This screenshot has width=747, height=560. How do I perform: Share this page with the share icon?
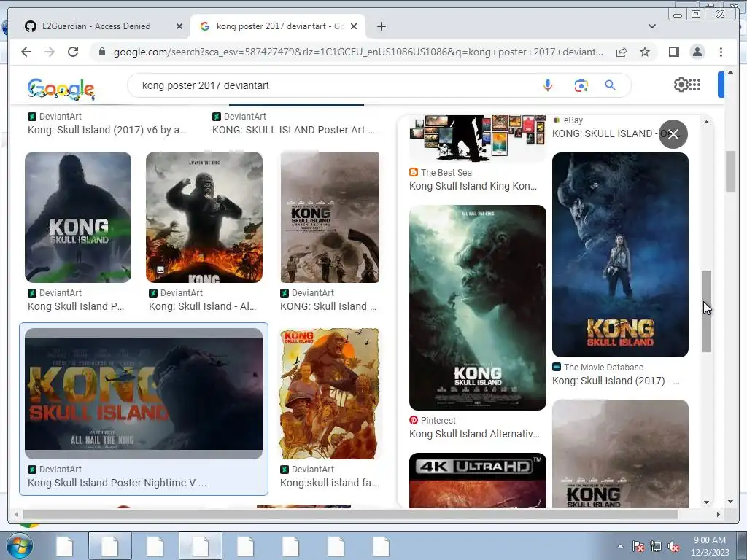pos(622,52)
